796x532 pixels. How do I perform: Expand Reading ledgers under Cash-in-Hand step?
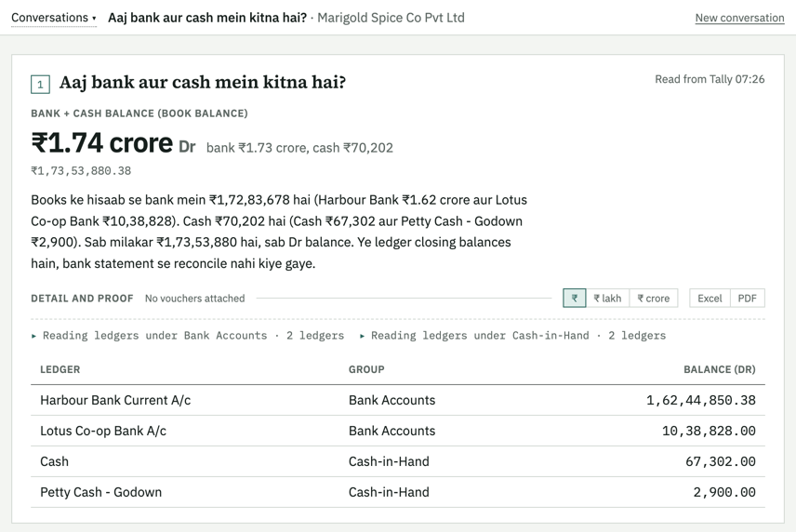(512, 336)
